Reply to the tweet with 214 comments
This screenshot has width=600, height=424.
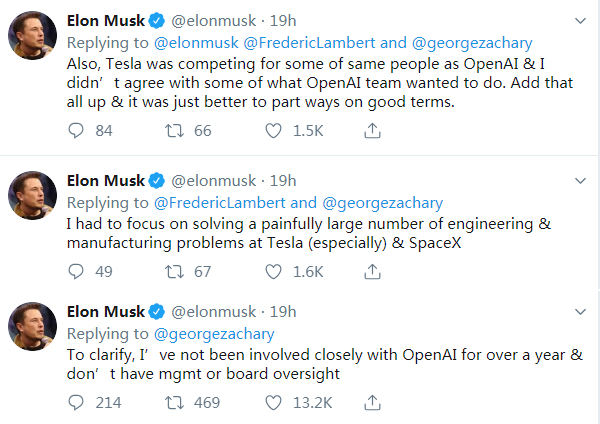(x=76, y=403)
